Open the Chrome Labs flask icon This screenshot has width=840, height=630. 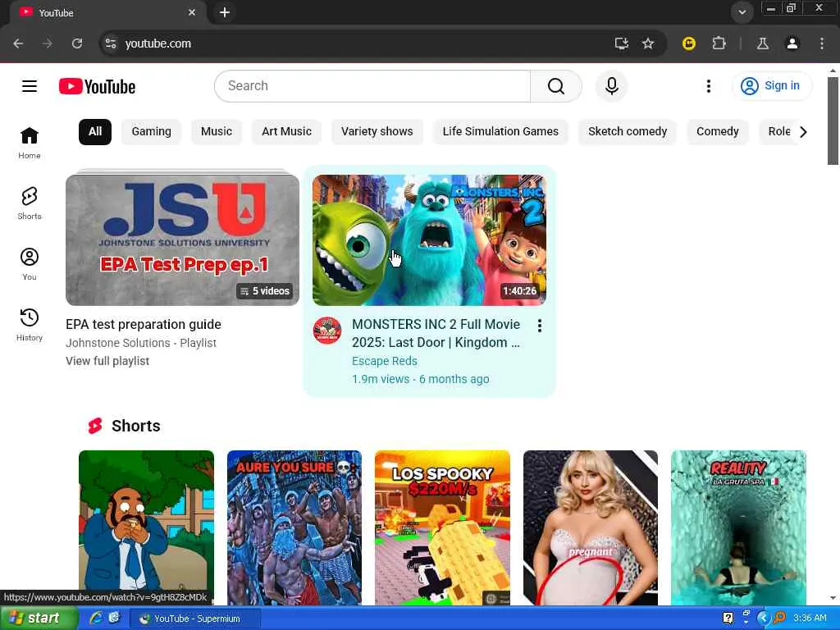[763, 43]
